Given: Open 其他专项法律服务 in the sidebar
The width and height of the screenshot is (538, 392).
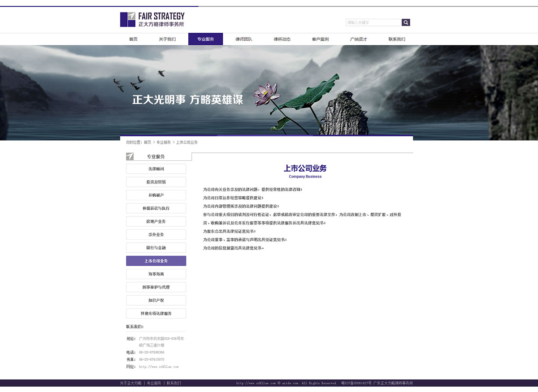Looking at the screenshot, I should [x=156, y=314].
